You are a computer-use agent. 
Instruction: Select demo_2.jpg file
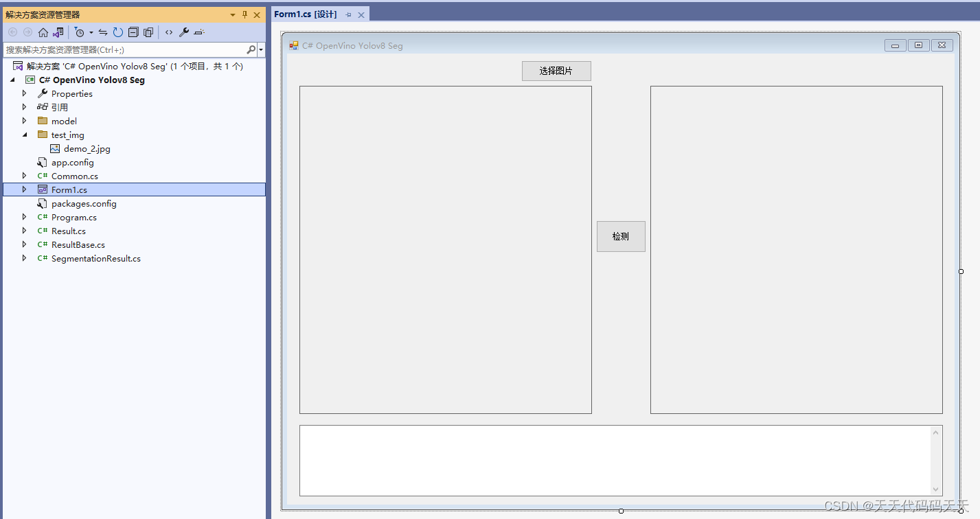coord(87,148)
